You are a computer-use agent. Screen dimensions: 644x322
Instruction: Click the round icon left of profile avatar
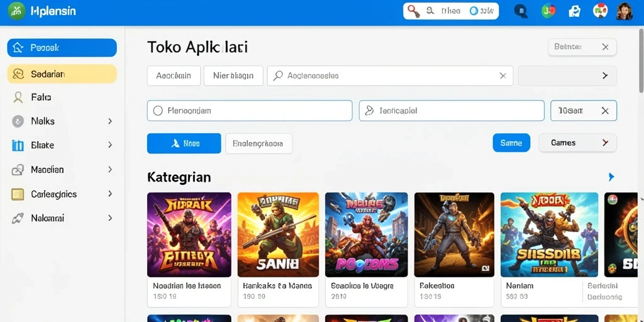(x=600, y=11)
